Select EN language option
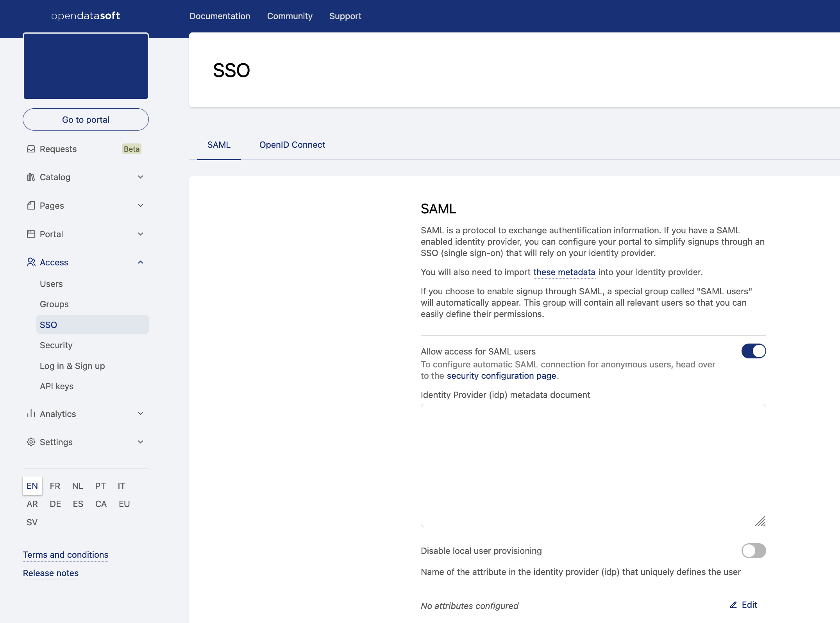The width and height of the screenshot is (840, 623). pyautogui.click(x=32, y=486)
